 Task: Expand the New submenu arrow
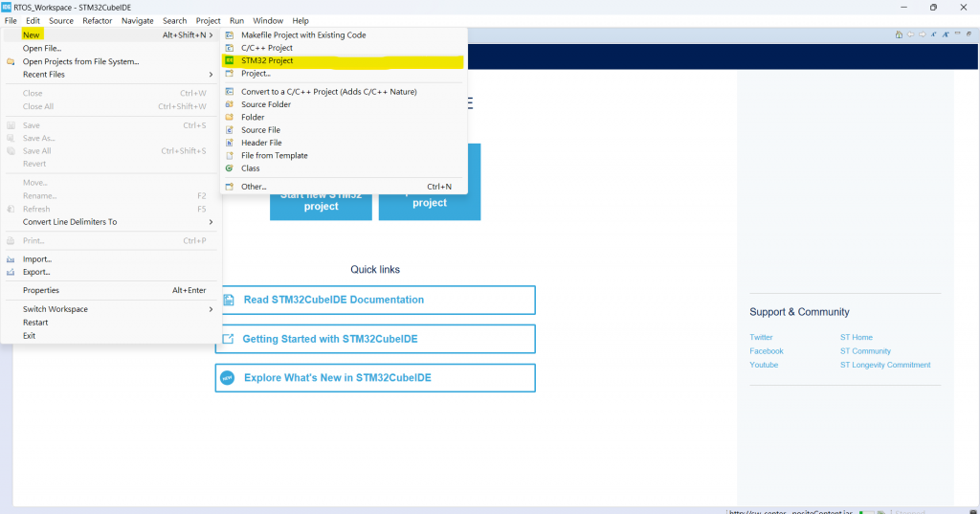[212, 35]
